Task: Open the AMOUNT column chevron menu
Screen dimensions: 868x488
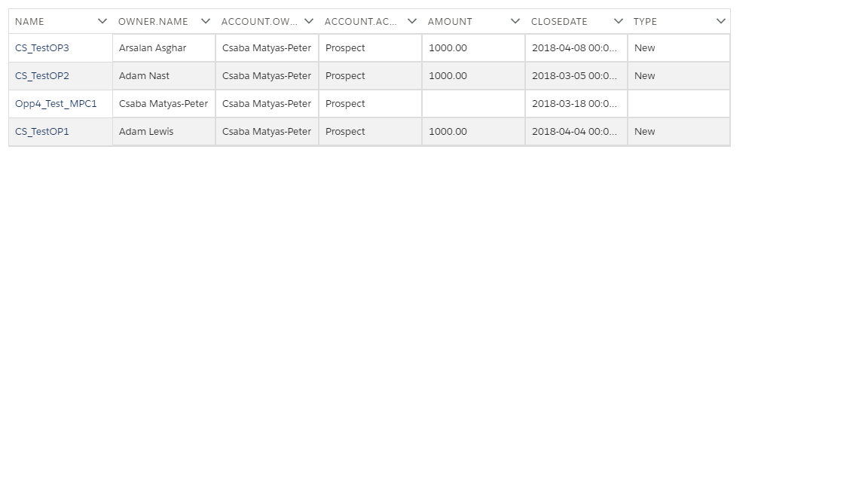Action: tap(515, 21)
